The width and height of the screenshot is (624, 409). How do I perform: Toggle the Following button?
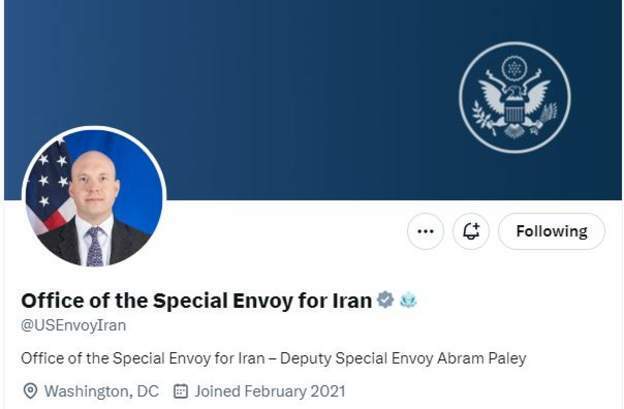click(x=551, y=232)
